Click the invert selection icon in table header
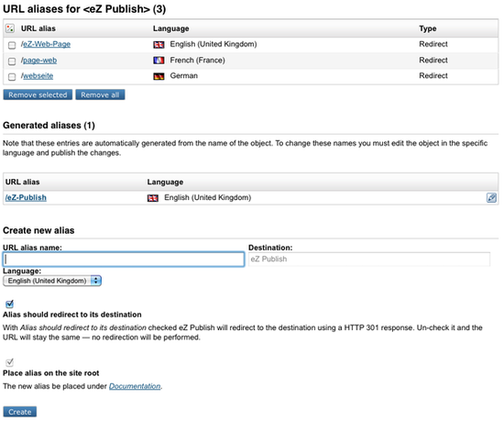Screen dimensions: 504x421 click(x=10, y=28)
